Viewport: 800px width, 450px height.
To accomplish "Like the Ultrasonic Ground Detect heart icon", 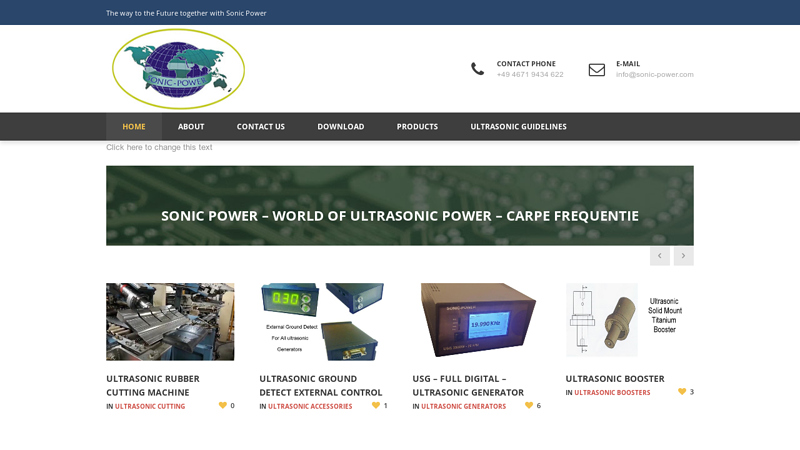I will point(376,406).
